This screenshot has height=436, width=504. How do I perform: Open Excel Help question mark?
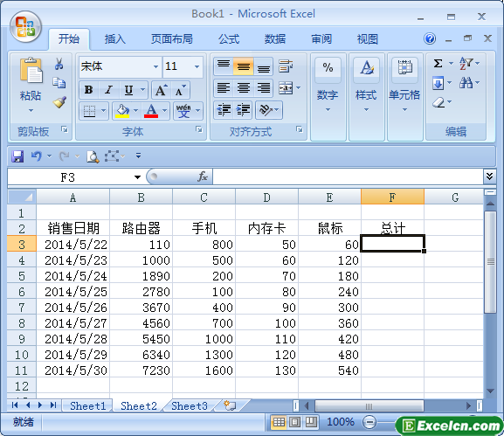pos(430,39)
